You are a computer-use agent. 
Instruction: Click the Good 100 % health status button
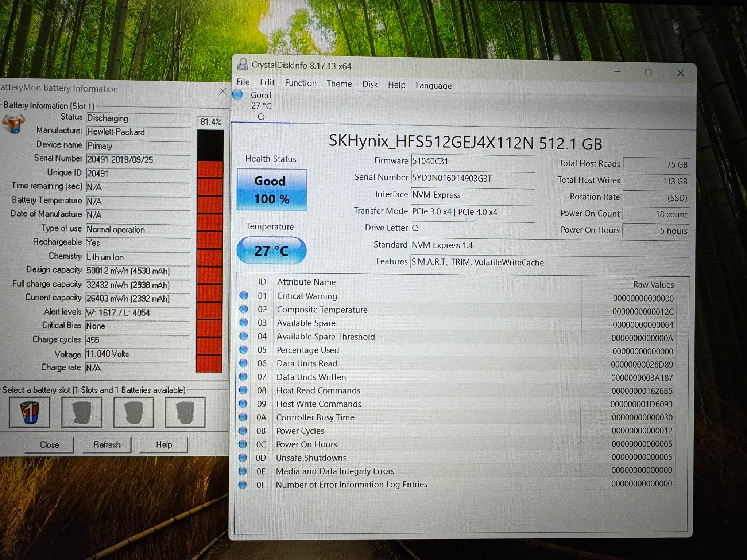point(272,190)
